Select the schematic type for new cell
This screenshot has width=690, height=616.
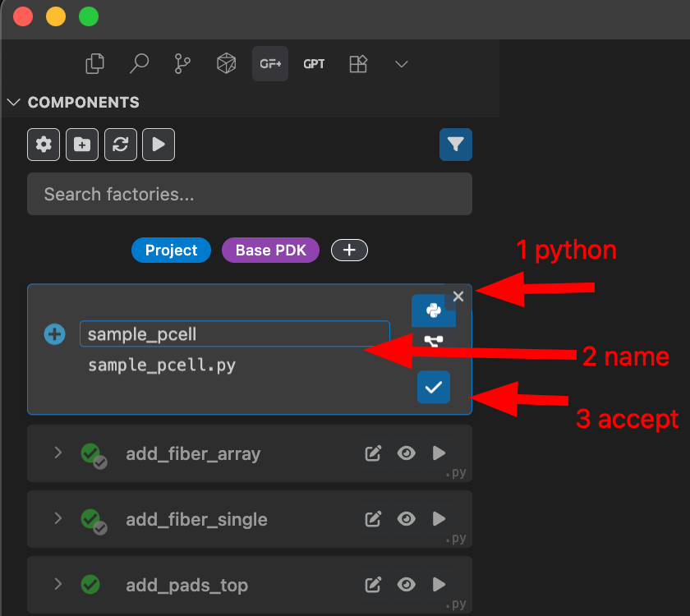(x=434, y=341)
